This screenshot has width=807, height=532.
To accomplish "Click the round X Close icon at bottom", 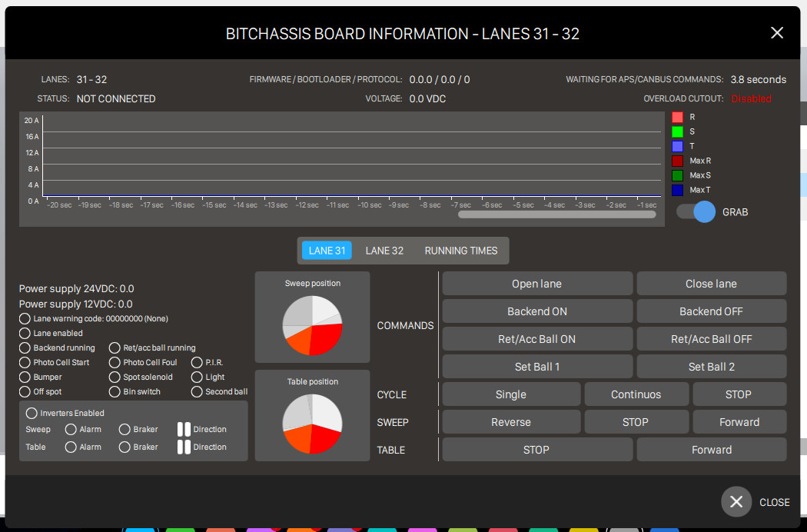I will [736, 501].
